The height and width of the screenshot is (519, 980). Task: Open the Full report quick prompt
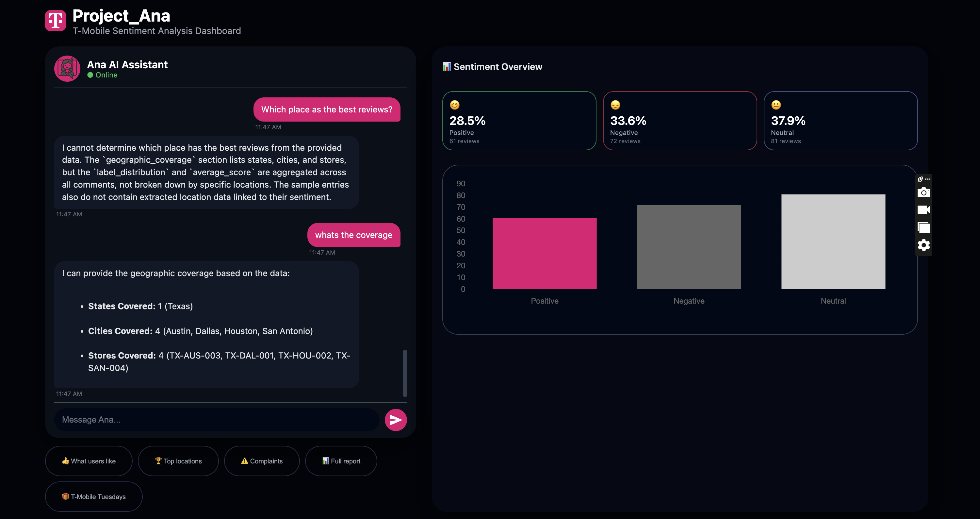click(341, 461)
